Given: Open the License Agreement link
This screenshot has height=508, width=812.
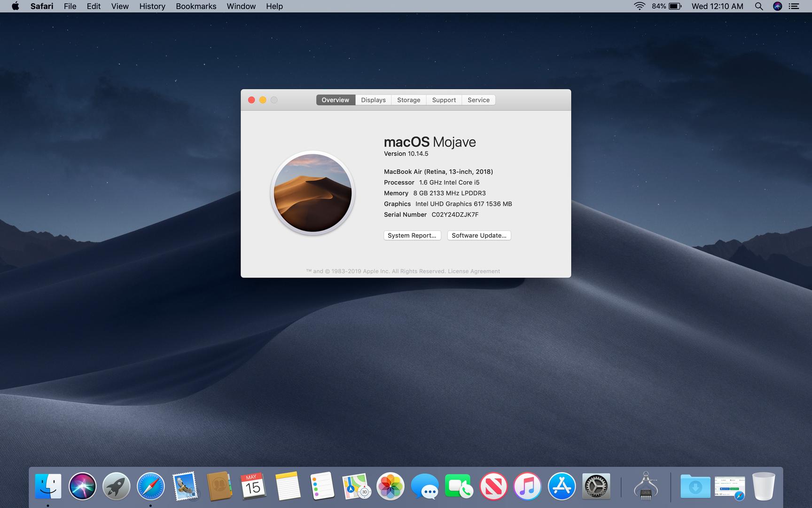Looking at the screenshot, I should tap(474, 271).
